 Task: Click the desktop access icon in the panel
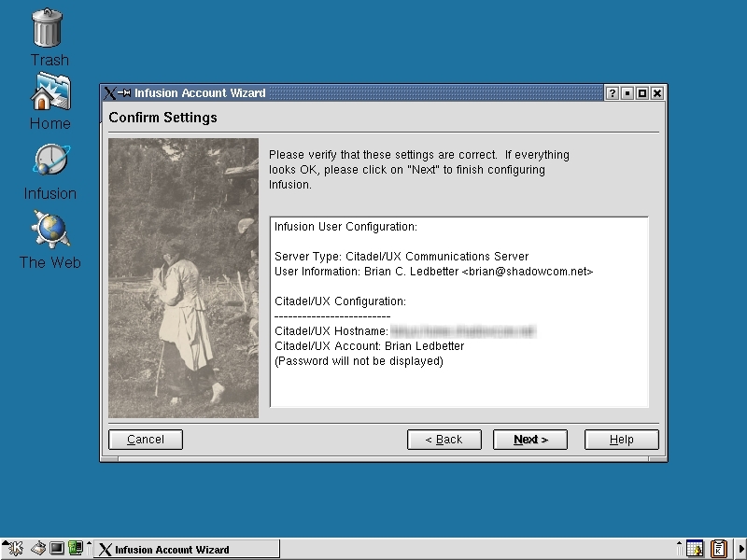coord(38,549)
